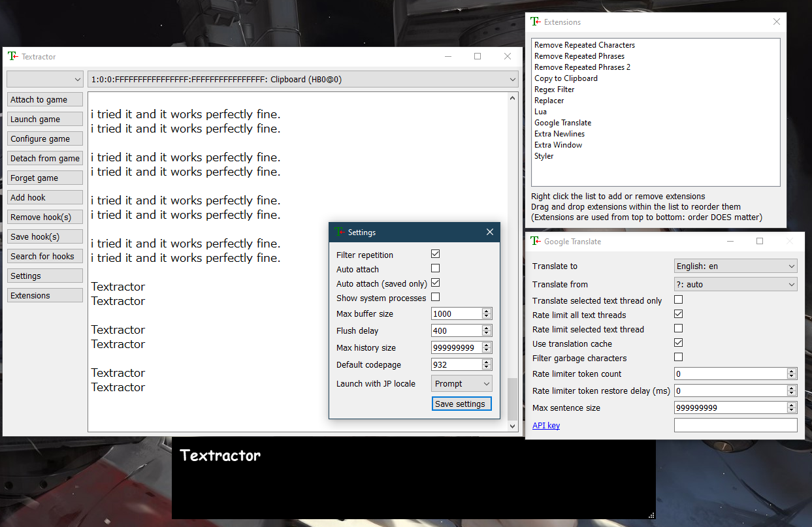
Task: Enable Filter garbage characters checkbox
Action: [x=679, y=357]
